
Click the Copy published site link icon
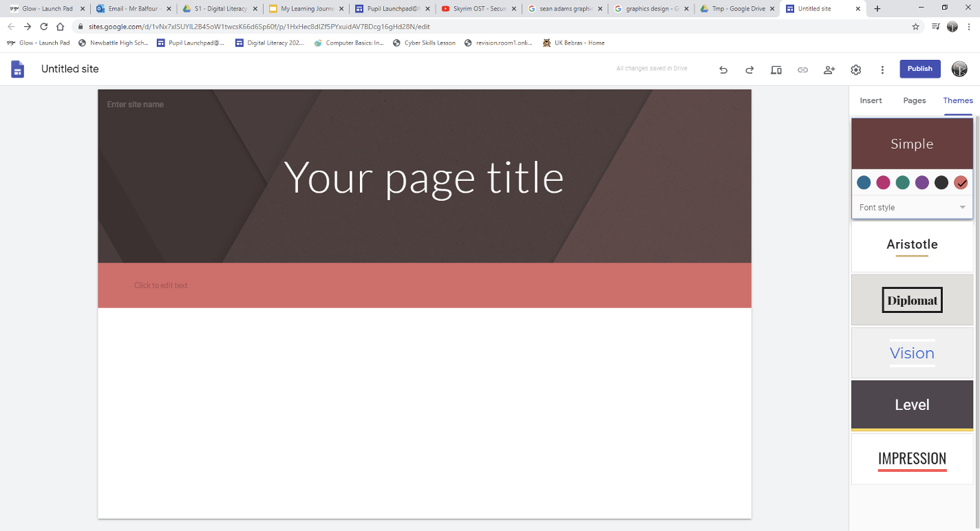click(802, 69)
